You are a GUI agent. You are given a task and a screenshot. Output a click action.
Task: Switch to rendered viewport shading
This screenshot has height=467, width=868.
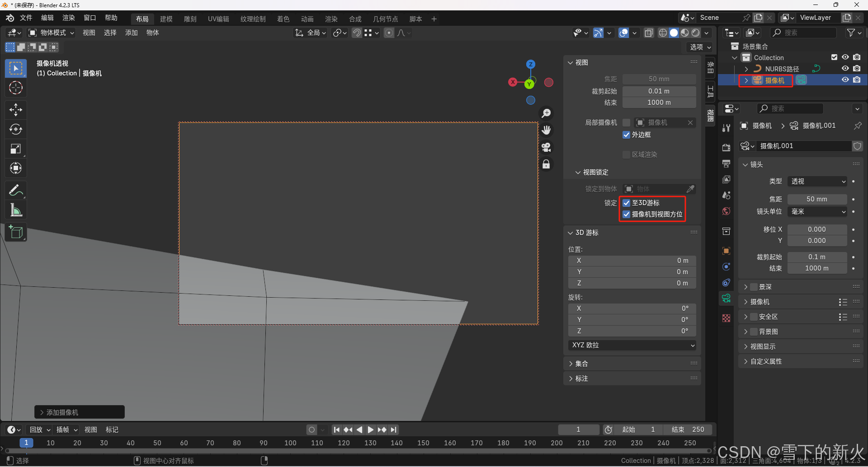coord(696,33)
